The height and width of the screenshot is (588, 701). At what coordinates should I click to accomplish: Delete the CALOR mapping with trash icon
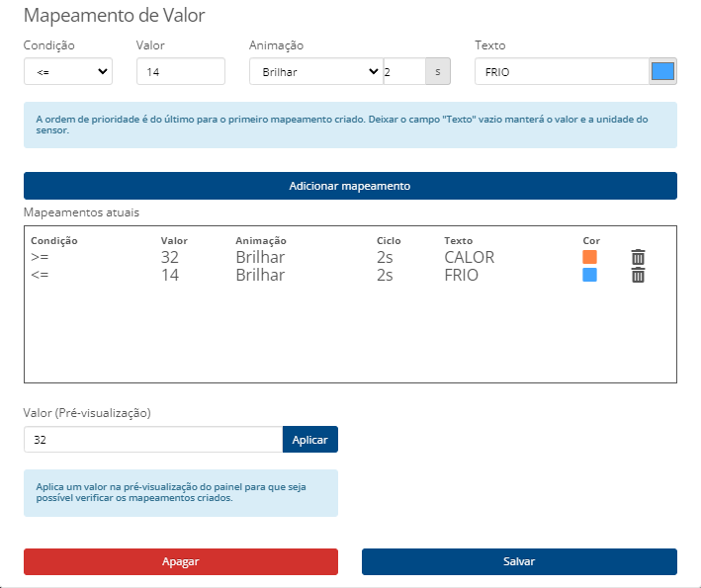(x=638, y=258)
